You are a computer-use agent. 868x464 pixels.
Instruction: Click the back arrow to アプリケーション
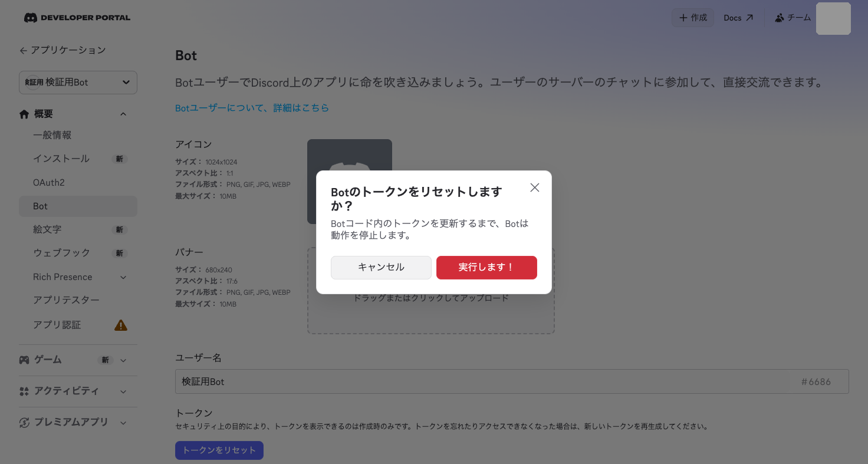tap(23, 51)
